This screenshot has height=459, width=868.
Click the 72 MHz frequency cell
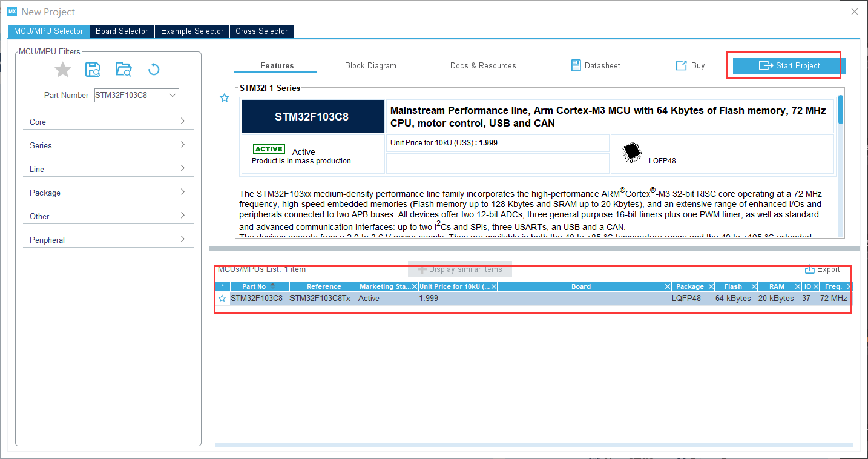[833, 299]
